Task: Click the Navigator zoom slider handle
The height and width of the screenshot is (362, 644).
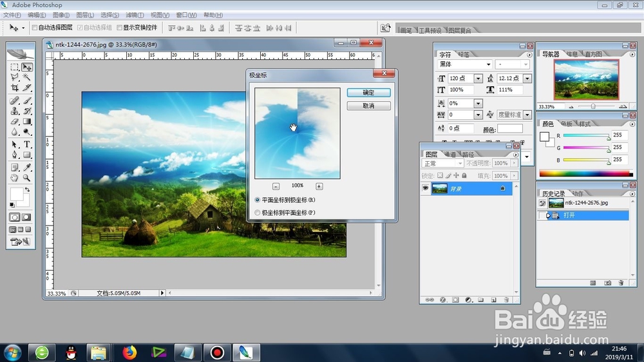Action: [593, 106]
